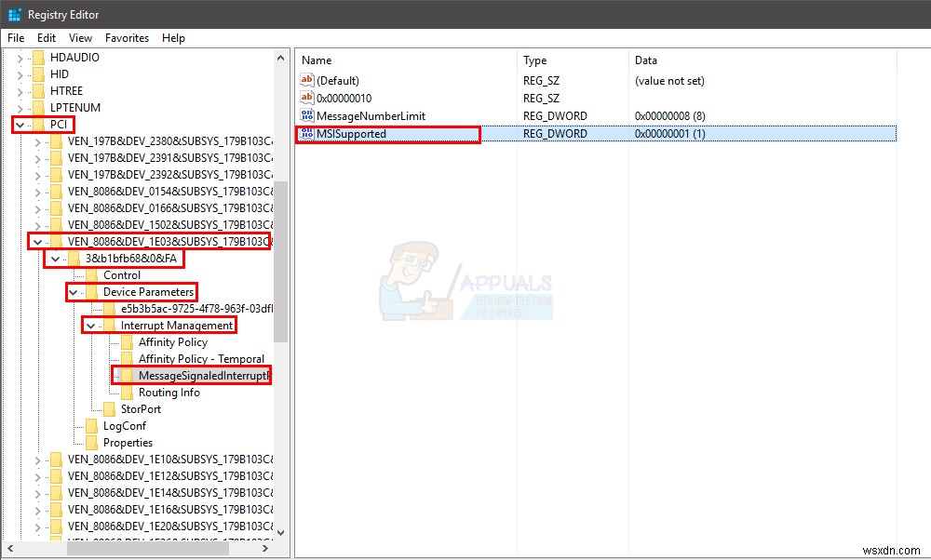Select the VEN_8086&DEV_1502 key
The image size is (931, 560).
(x=169, y=225)
